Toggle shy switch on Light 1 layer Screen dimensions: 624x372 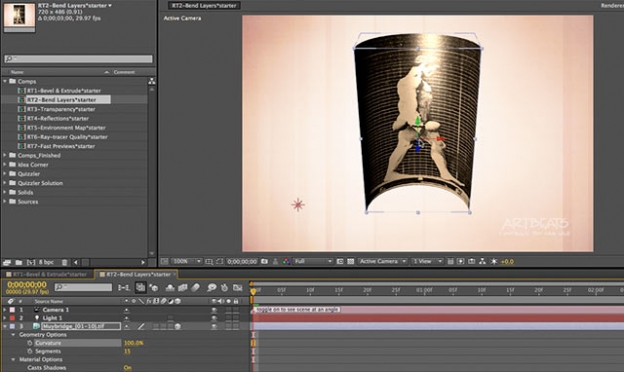pos(127,318)
